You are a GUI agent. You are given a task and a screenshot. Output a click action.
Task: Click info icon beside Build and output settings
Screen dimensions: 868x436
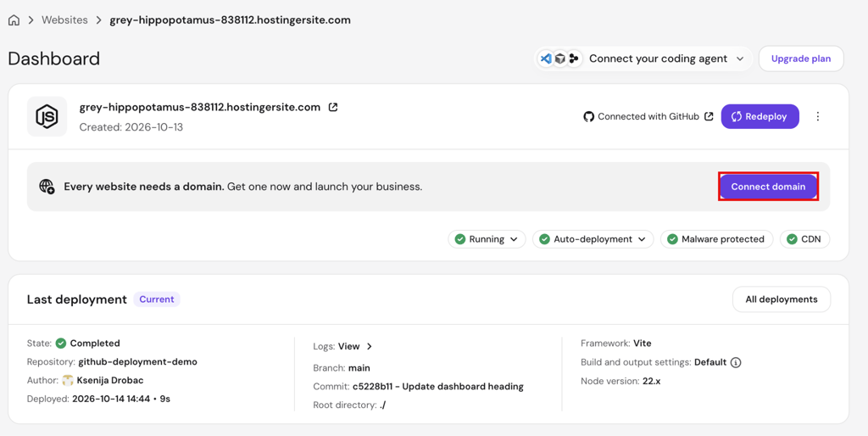[736, 362]
